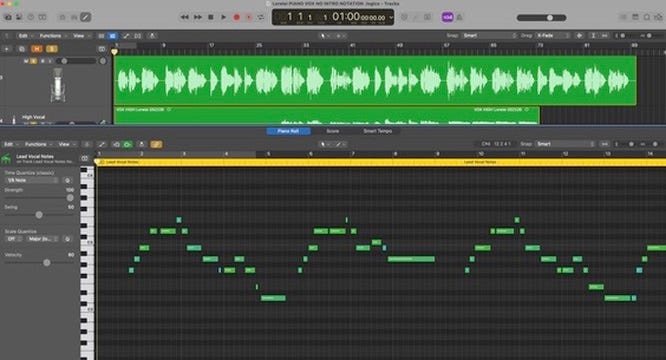Select the large green lead vocal audio region
The height and width of the screenshot is (360, 666).
(375, 80)
